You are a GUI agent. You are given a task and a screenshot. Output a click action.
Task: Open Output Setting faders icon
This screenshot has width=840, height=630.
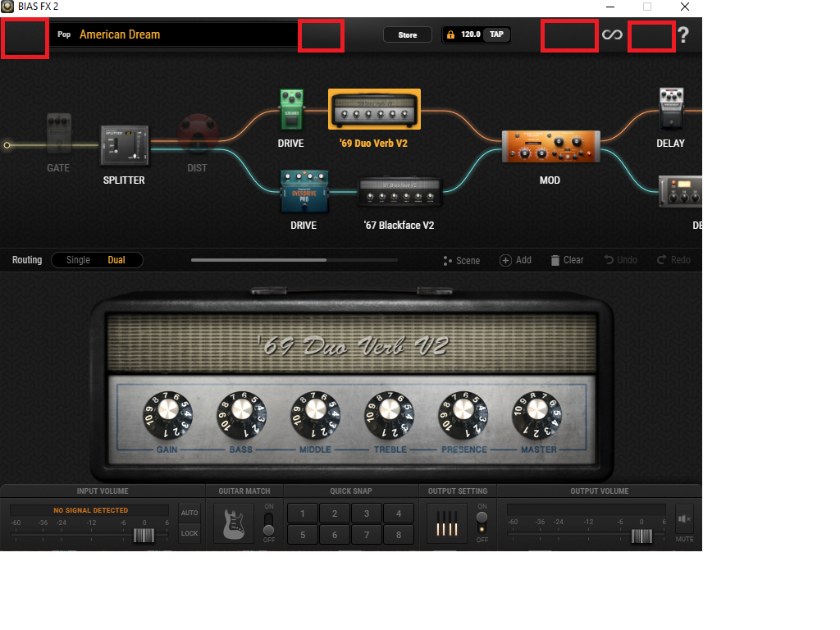point(447,524)
